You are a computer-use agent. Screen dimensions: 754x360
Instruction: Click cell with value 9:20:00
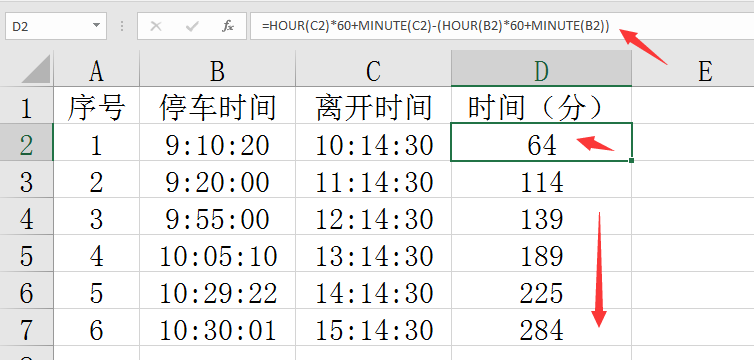click(x=217, y=179)
